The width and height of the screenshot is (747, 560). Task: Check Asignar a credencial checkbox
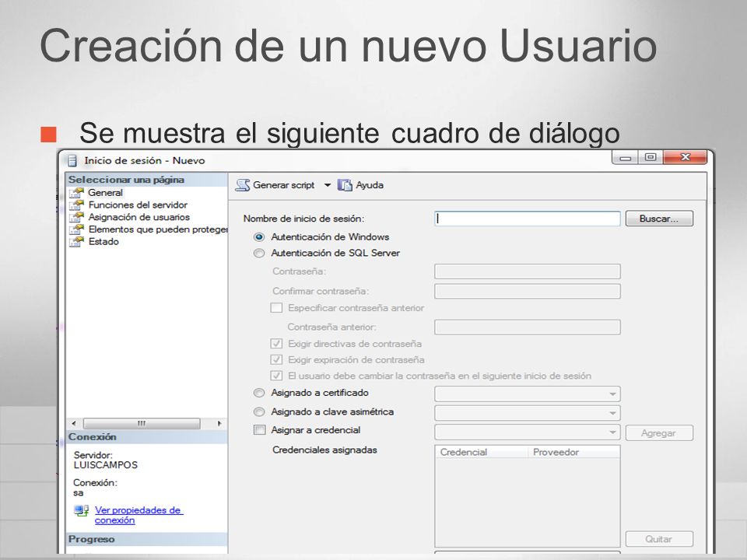259,430
